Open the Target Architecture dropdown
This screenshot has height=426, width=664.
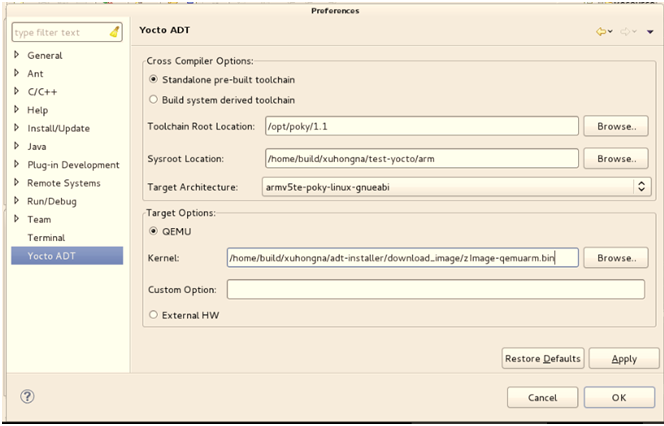(x=641, y=187)
